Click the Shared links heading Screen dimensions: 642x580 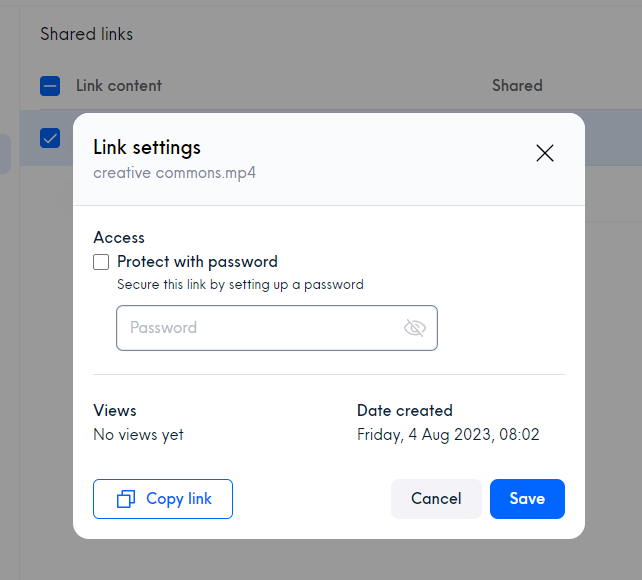tap(86, 34)
